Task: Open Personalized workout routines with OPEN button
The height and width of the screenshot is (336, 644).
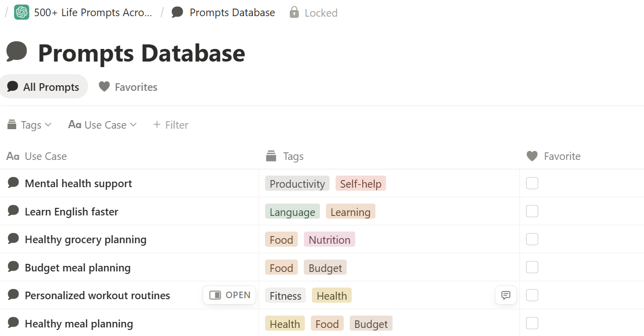Action: click(230, 295)
